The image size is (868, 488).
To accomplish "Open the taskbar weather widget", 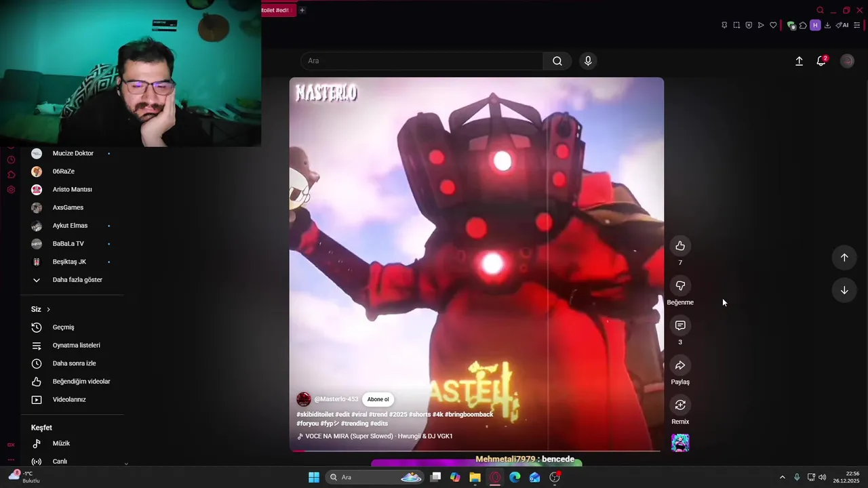I will [24, 476].
